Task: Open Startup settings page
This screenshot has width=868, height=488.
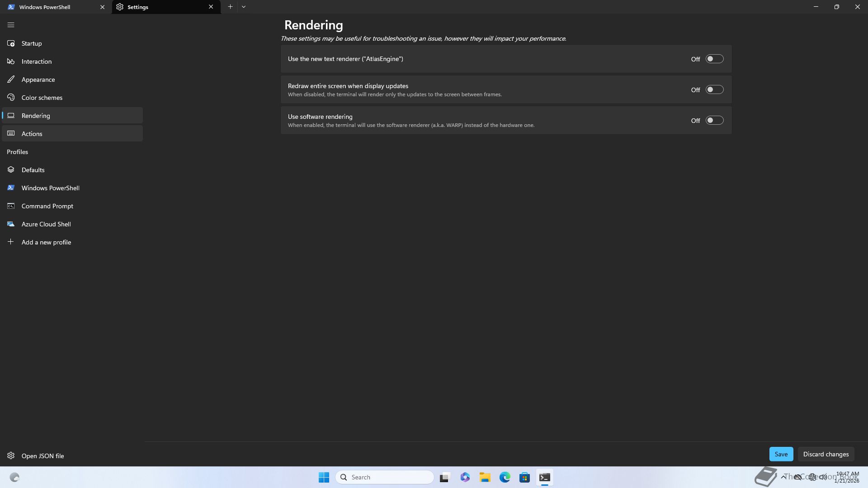Action: tap(32, 43)
